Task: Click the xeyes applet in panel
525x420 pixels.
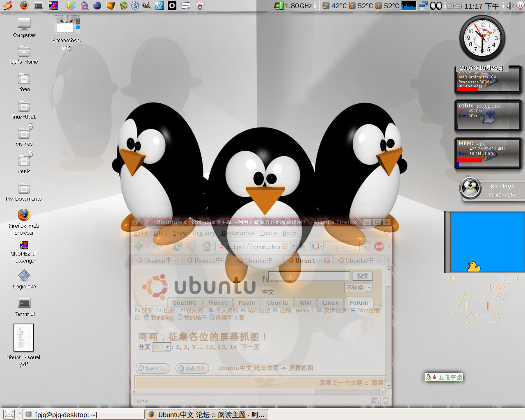Action: coord(436,6)
